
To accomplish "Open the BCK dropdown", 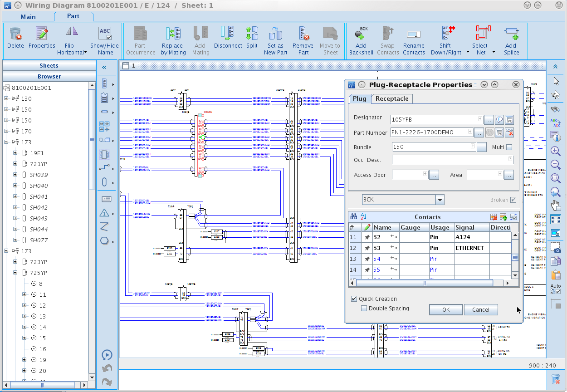I will 440,200.
